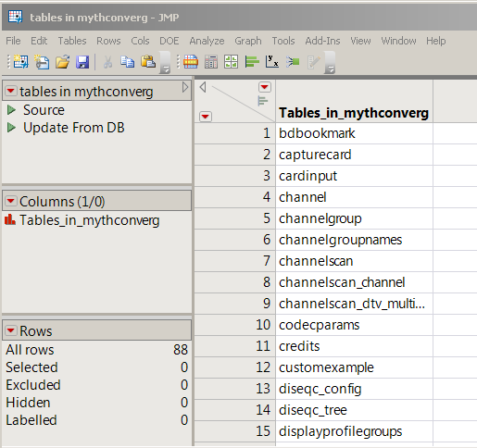Click the first toolbar overflow handle
The image size is (477, 448).
pyautogui.click(x=165, y=63)
